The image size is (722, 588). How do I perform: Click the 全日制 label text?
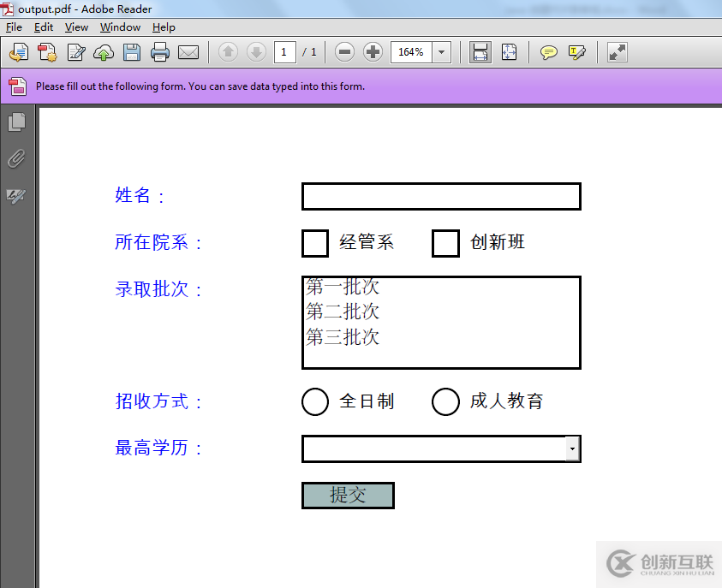click(x=367, y=401)
